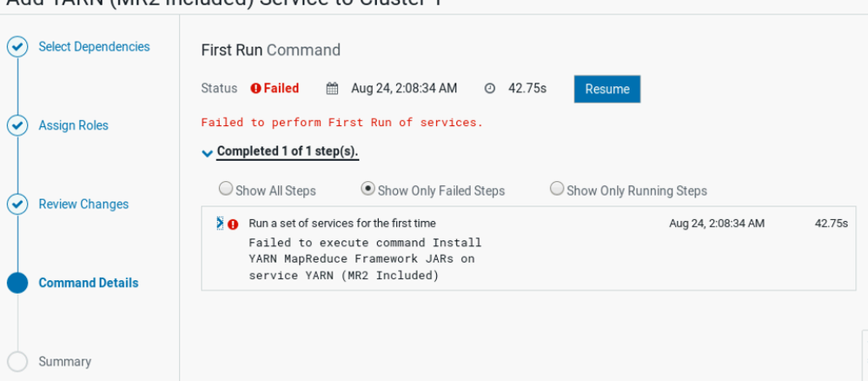868x381 pixels.
Task: Open the Review Changes step link
Action: 83,204
